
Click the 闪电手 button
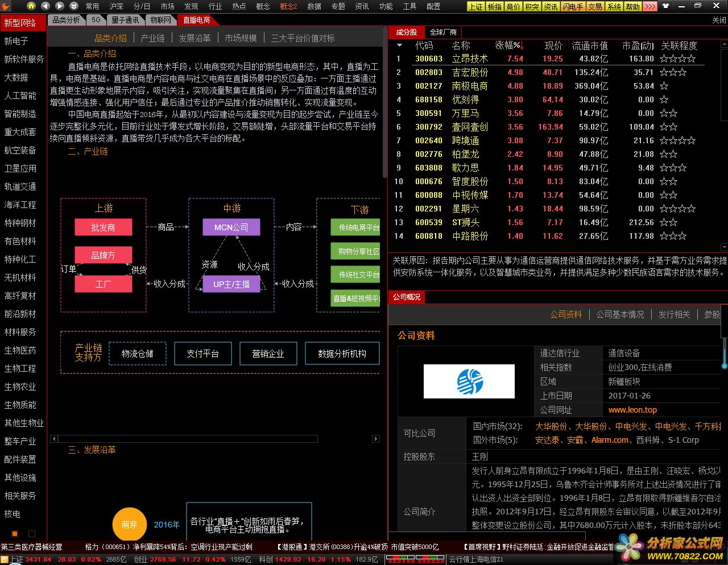click(573, 7)
